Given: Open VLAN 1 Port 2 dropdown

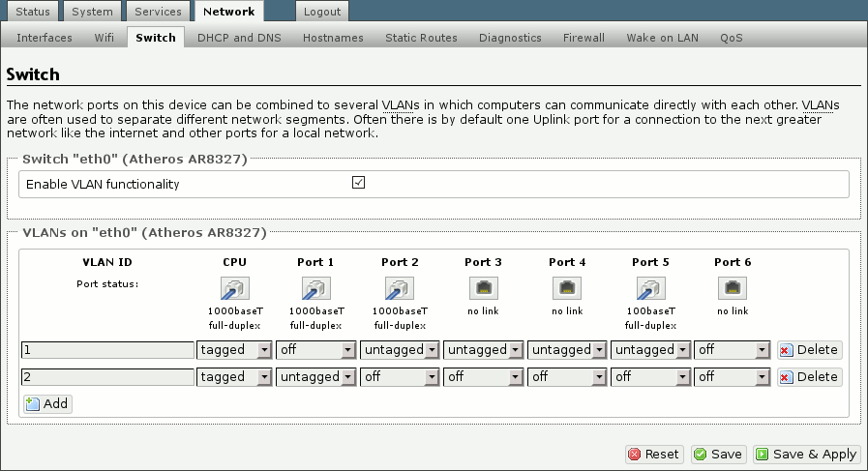Looking at the screenshot, I should click(400, 350).
